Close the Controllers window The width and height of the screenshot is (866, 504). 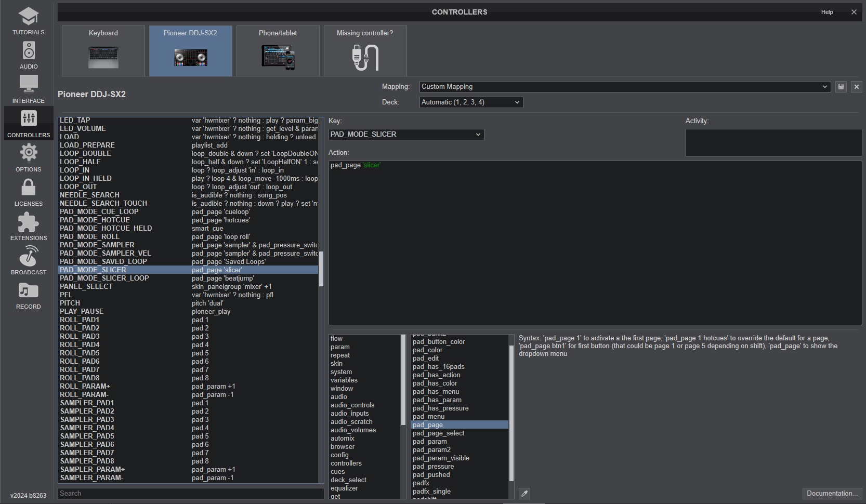pos(854,12)
